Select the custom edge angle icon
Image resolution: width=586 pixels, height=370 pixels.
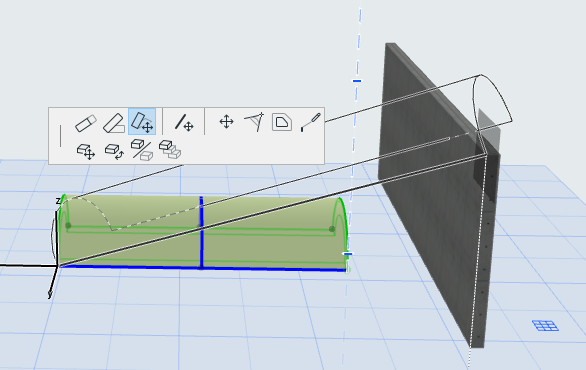254,121
